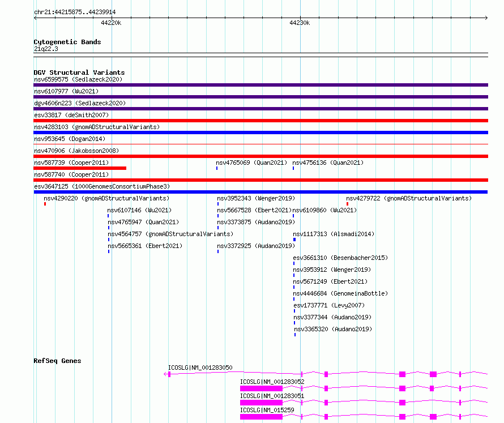Select the blue bar under nsv4283103
Image resolution: width=504 pixels, height=423 pixels.
click(260, 133)
